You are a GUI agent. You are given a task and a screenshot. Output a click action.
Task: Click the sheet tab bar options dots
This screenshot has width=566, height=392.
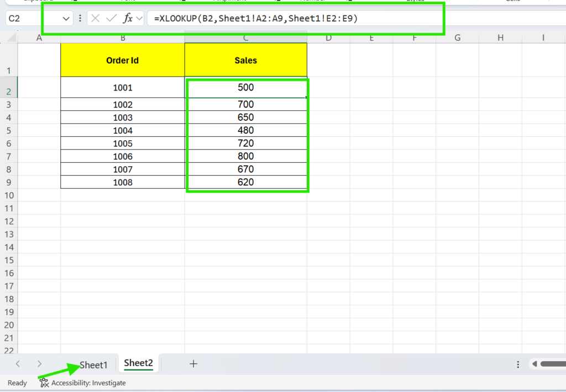point(518,364)
